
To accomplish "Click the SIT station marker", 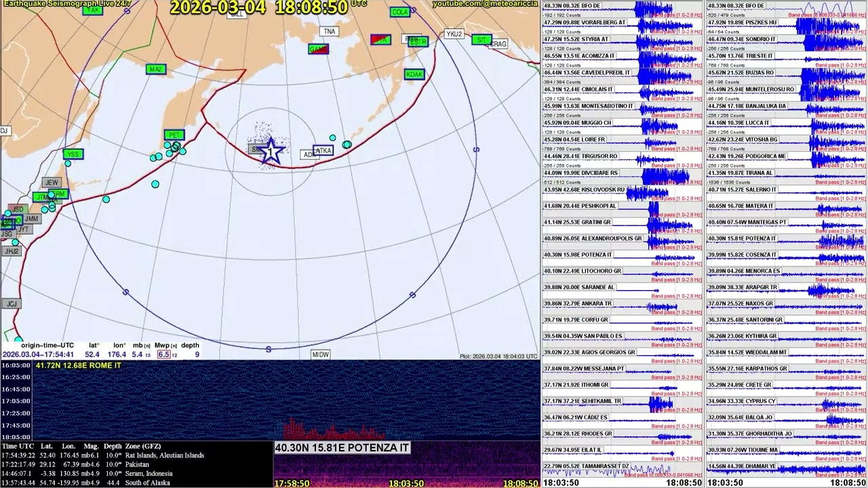I will coord(481,40).
